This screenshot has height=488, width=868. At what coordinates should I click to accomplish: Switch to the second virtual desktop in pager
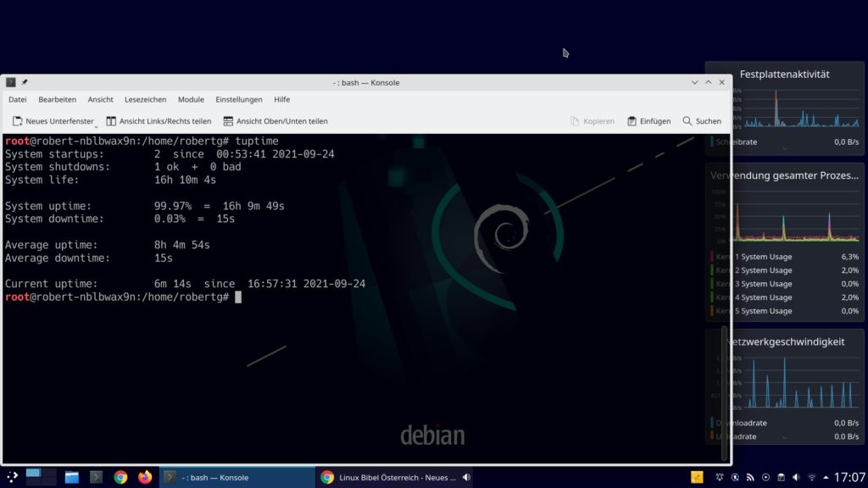point(48,477)
